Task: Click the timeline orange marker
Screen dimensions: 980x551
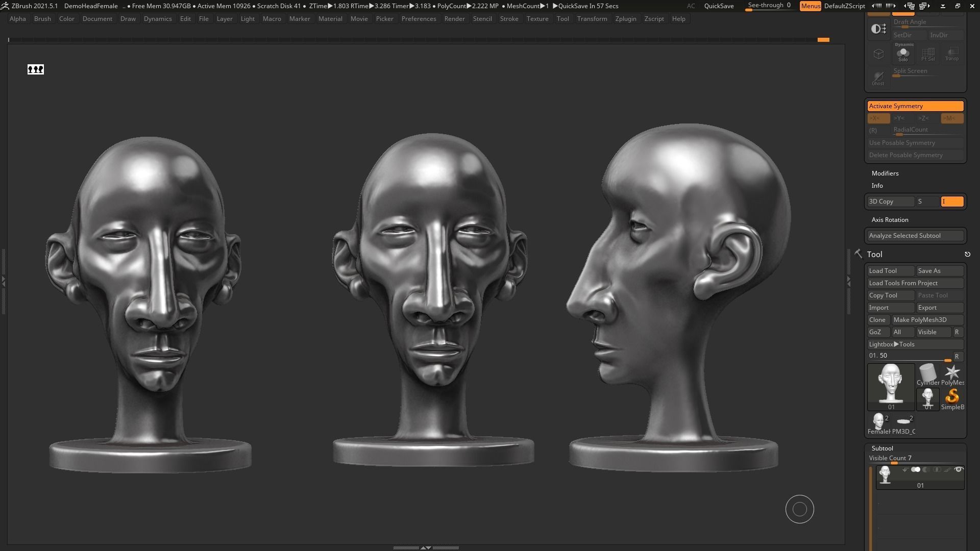Action: [x=823, y=39]
